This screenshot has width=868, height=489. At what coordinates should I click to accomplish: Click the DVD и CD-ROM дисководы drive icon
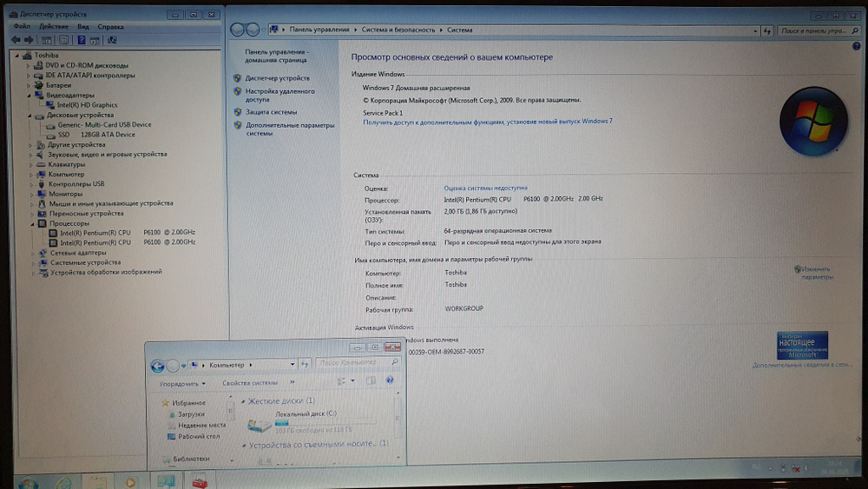[x=38, y=65]
